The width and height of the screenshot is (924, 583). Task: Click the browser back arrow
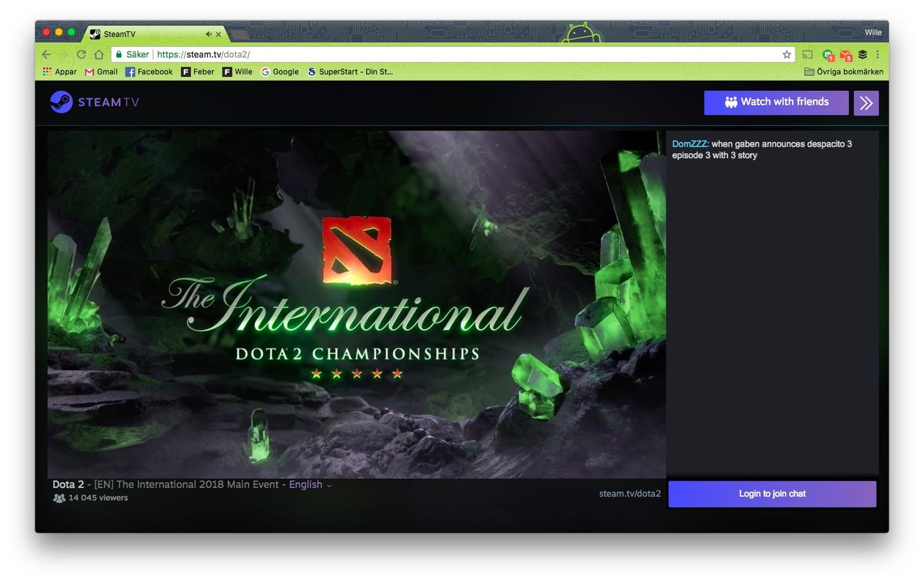click(46, 55)
